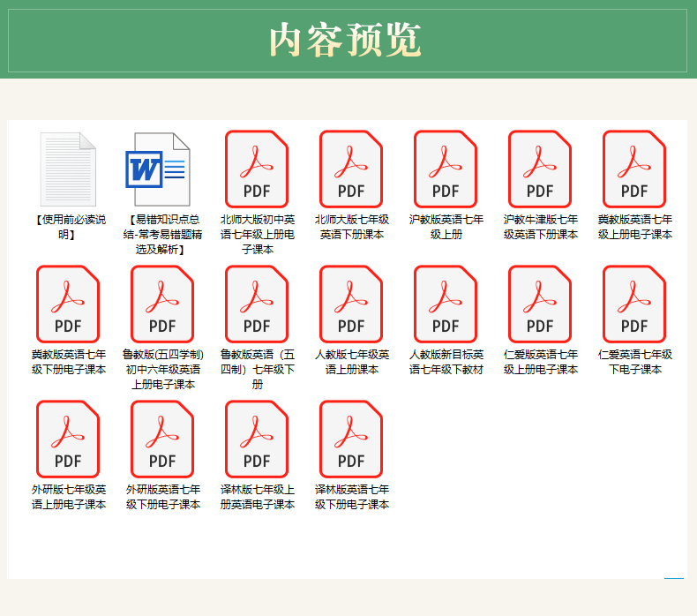Open the PDF icon for 仁爱版英语七年级上册电子课本

540,304
